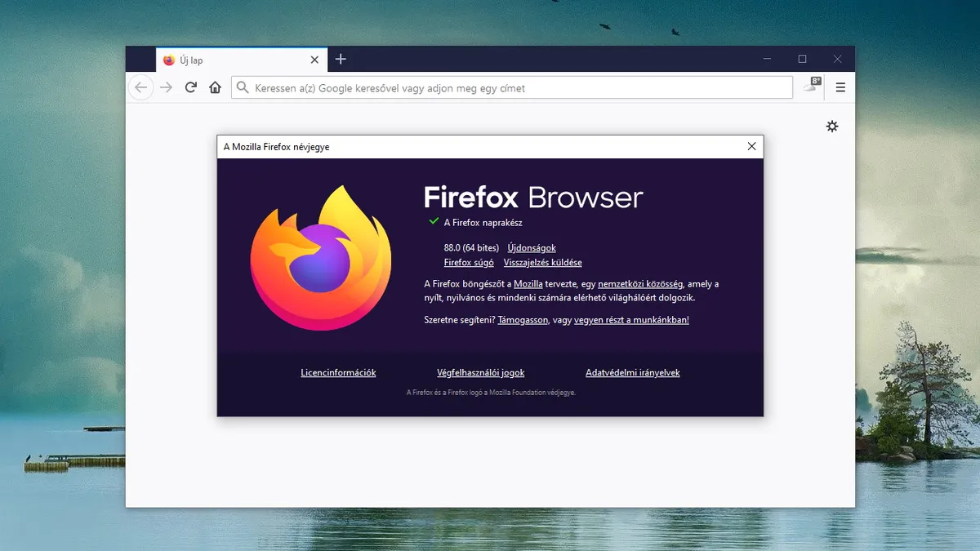Image resolution: width=980 pixels, height=551 pixels.
Task: Click the Firefox logo in the about dialog
Action: [322, 260]
